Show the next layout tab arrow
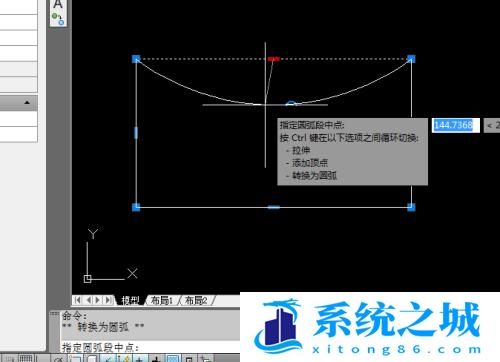 tap(98, 300)
